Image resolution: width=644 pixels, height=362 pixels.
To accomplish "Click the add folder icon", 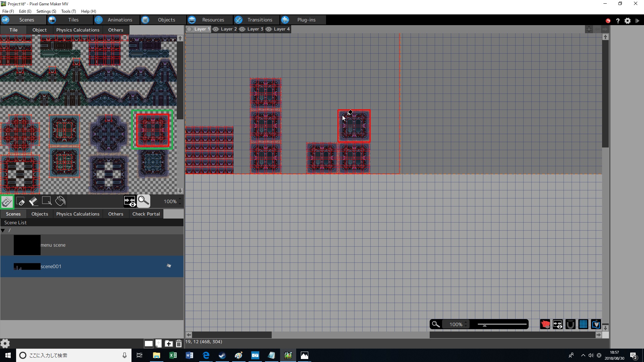I will (169, 344).
